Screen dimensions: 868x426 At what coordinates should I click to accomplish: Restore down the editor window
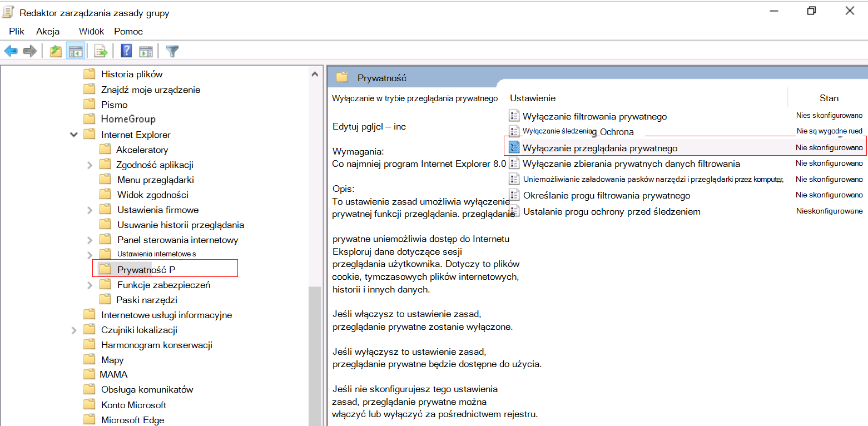[x=811, y=11]
